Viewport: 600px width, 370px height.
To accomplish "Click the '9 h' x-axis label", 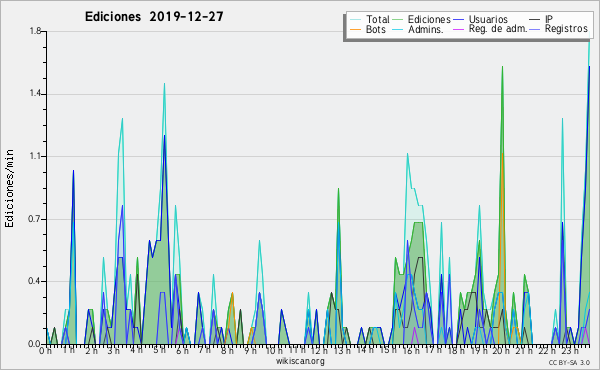I will tap(251, 350).
